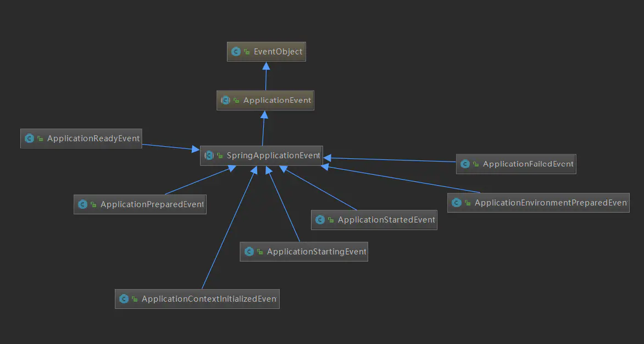Click the ApplicationReadyEvent class icon
Viewport: 644px width, 344px height.
pyautogui.click(x=29, y=138)
